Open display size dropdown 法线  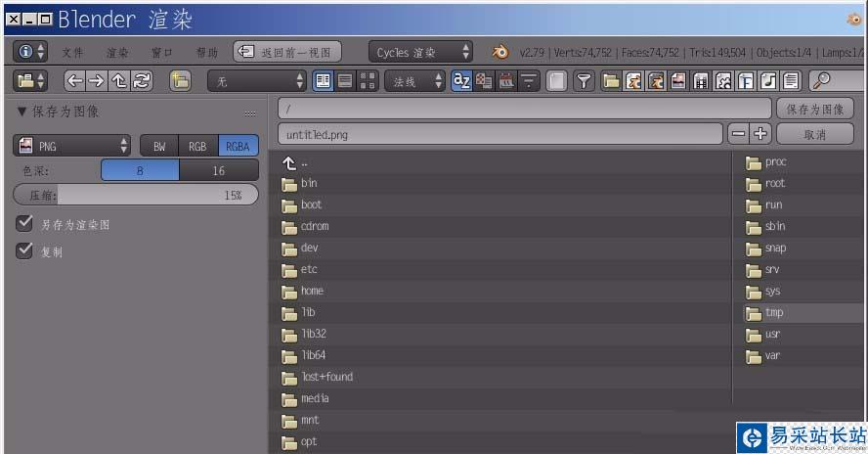pos(414,81)
